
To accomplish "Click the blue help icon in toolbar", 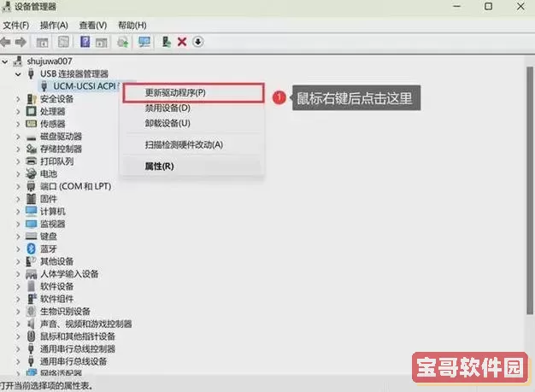I will (85, 41).
